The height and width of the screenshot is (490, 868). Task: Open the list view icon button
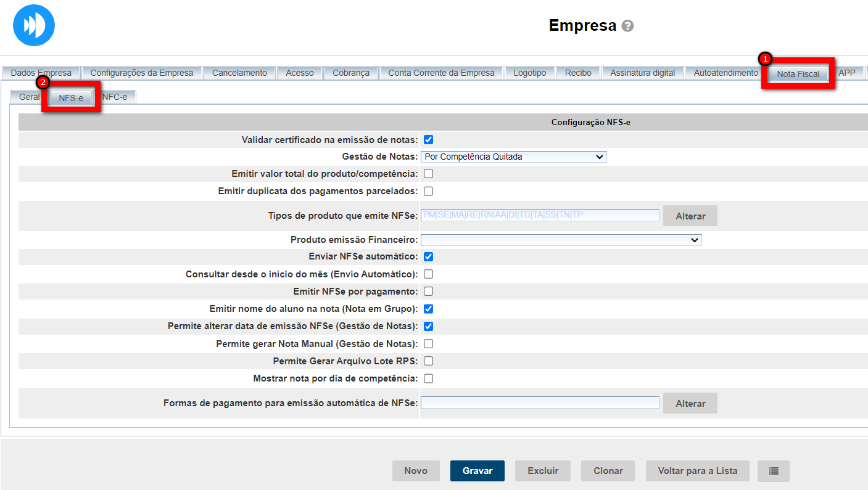click(x=774, y=471)
